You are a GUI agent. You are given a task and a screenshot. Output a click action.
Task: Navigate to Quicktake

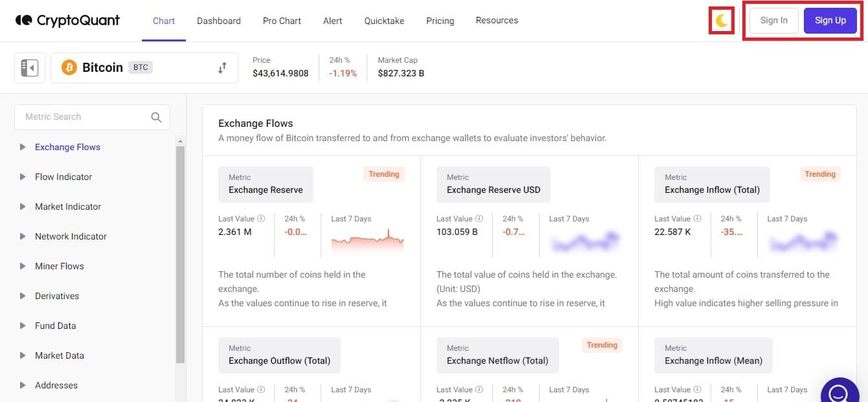[x=384, y=21]
